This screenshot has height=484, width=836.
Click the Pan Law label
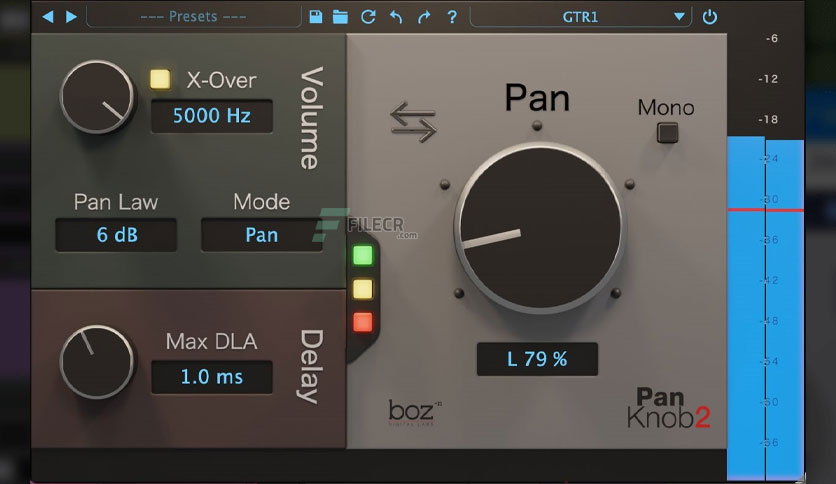116,202
